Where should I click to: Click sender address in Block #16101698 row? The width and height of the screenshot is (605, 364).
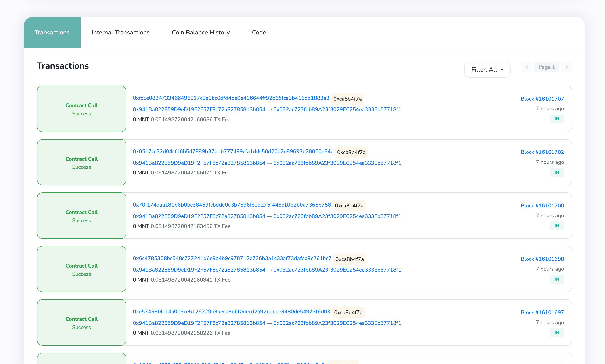pyautogui.click(x=199, y=270)
